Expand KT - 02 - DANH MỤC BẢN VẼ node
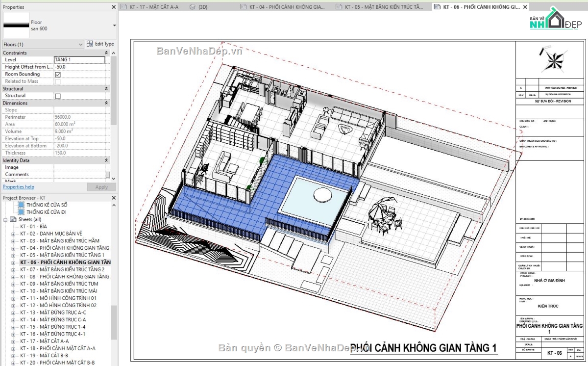 click(x=13, y=234)
